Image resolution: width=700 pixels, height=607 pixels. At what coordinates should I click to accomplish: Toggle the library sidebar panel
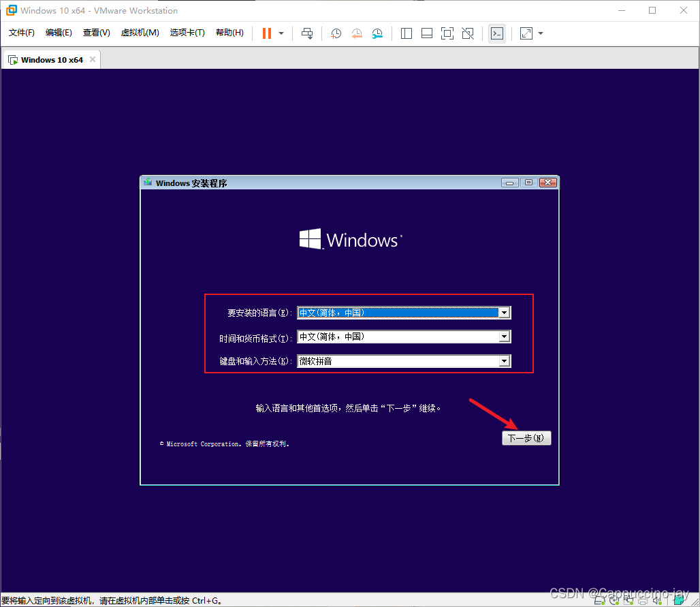407,33
